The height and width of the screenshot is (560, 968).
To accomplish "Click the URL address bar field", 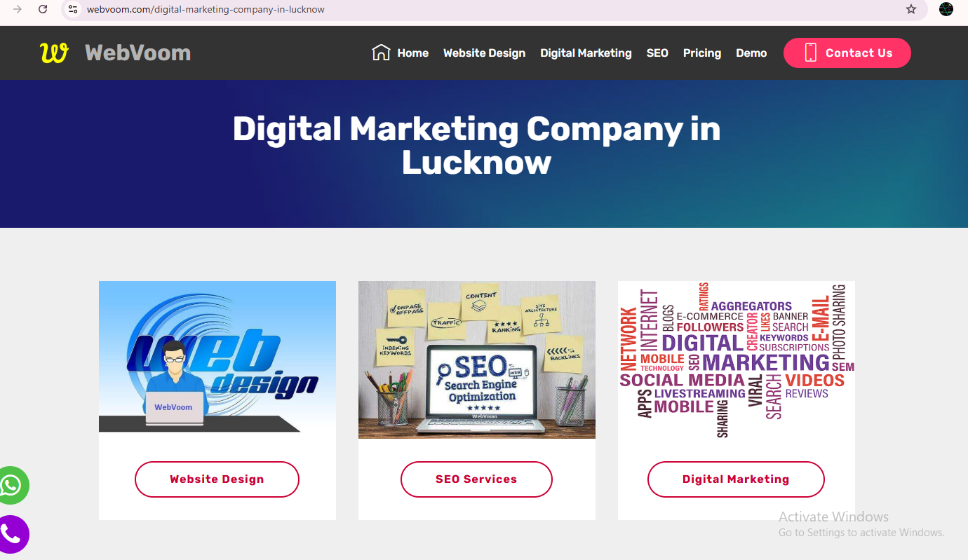I will [491, 9].
